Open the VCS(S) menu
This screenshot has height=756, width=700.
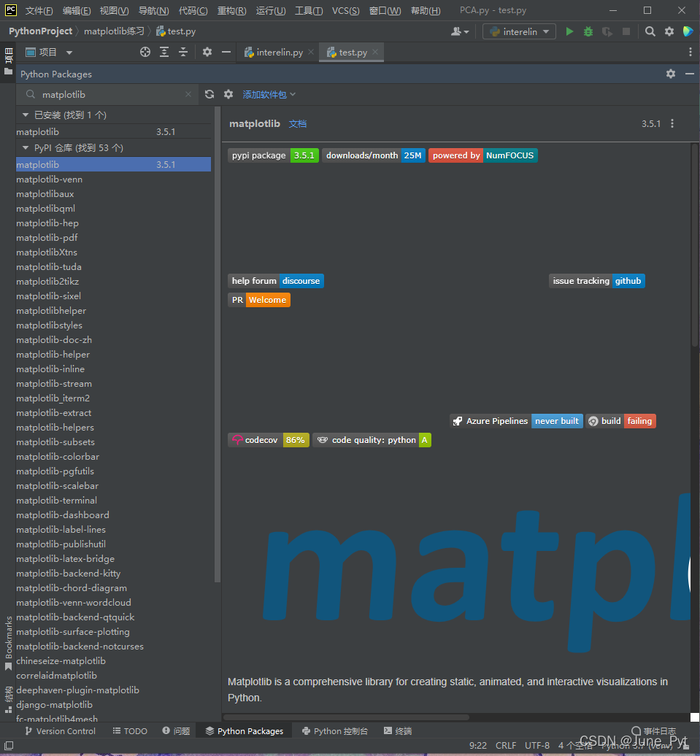(x=345, y=11)
